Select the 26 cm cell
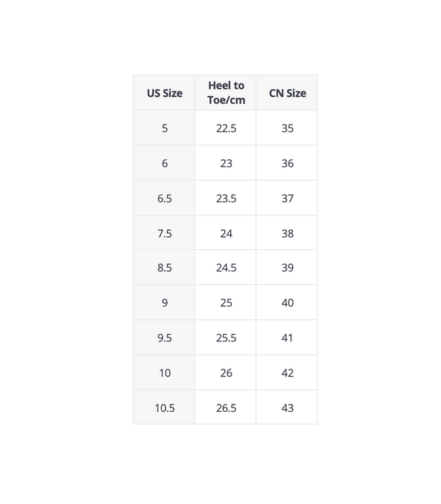The height and width of the screenshot is (504, 441). [x=225, y=372]
